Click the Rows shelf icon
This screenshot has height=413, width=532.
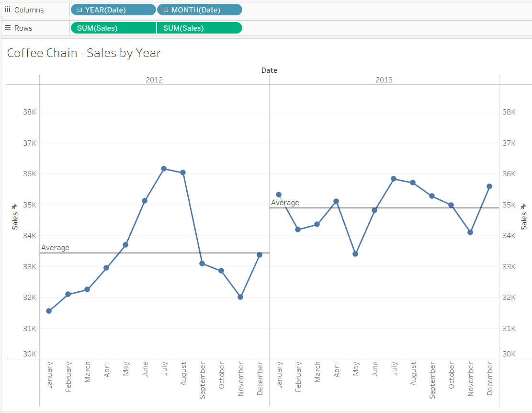pyautogui.click(x=8, y=28)
